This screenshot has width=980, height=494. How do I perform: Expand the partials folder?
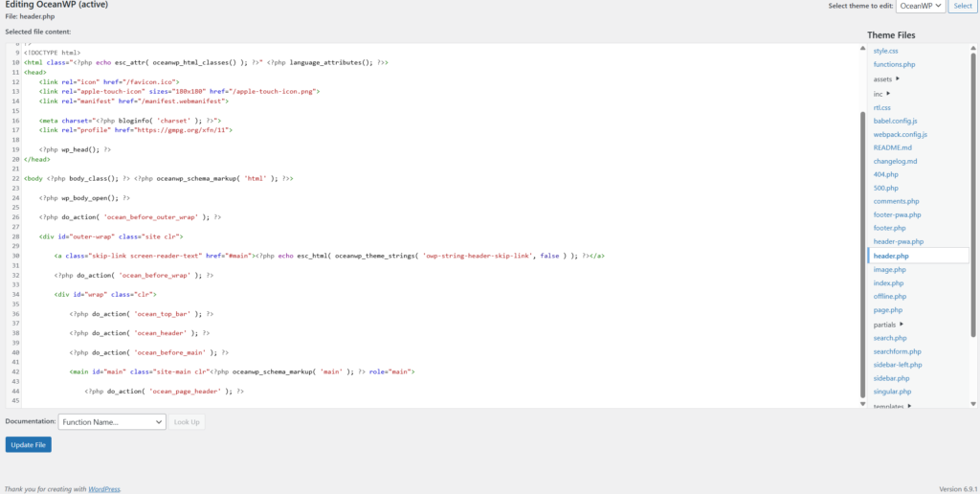click(902, 325)
